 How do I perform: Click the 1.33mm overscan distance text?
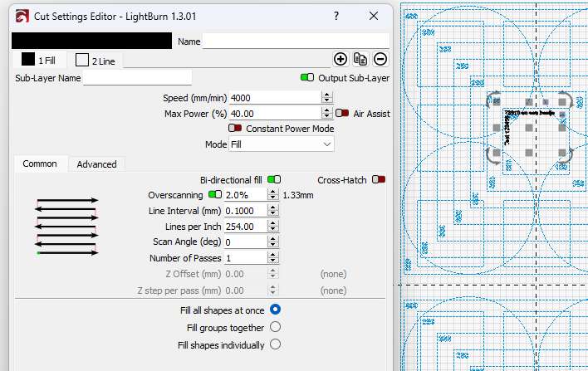pos(298,195)
